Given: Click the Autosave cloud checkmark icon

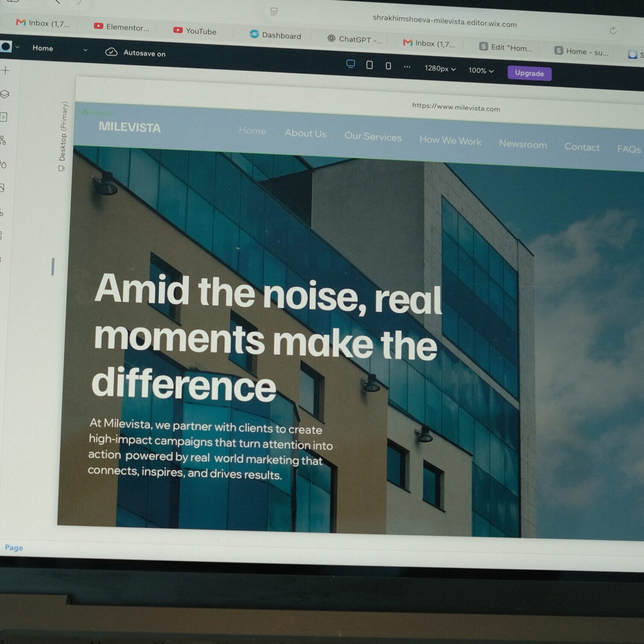Looking at the screenshot, I should (x=111, y=52).
